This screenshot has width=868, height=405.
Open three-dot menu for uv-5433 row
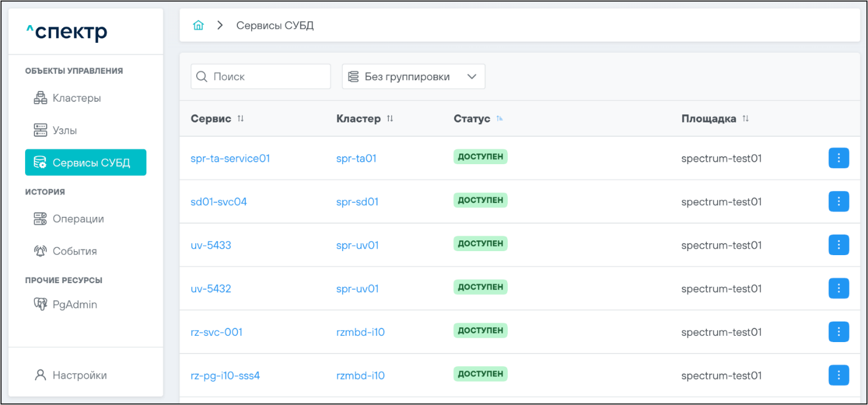(838, 245)
